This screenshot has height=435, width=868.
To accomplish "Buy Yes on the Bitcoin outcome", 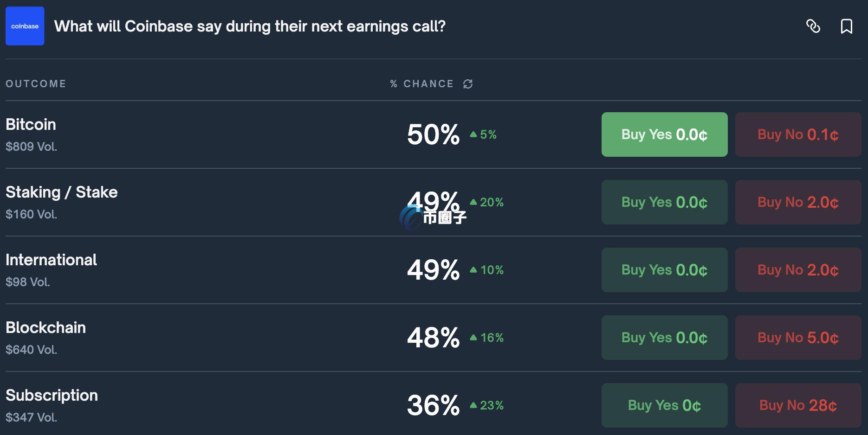I will (664, 134).
